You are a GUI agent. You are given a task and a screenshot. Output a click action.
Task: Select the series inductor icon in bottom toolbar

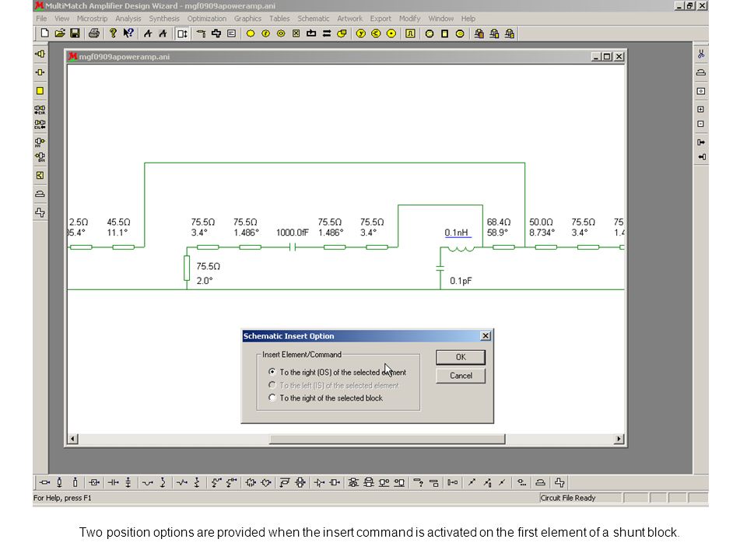(147, 482)
